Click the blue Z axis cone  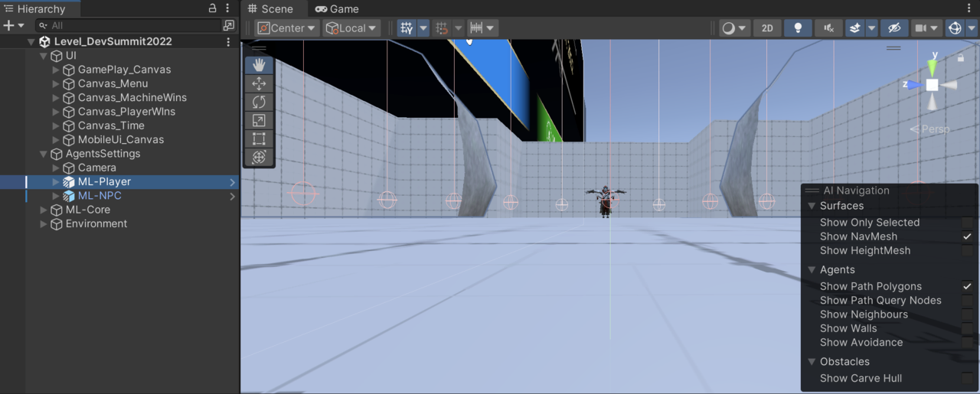(x=915, y=85)
